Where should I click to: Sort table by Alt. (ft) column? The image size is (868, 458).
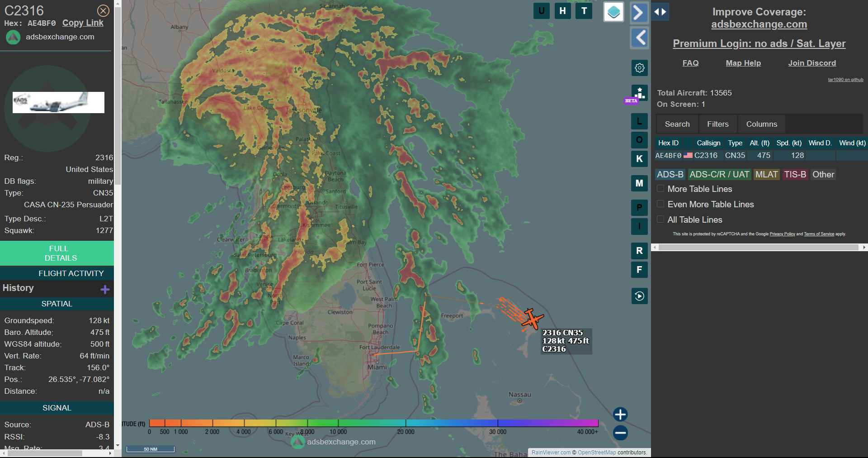coord(759,143)
